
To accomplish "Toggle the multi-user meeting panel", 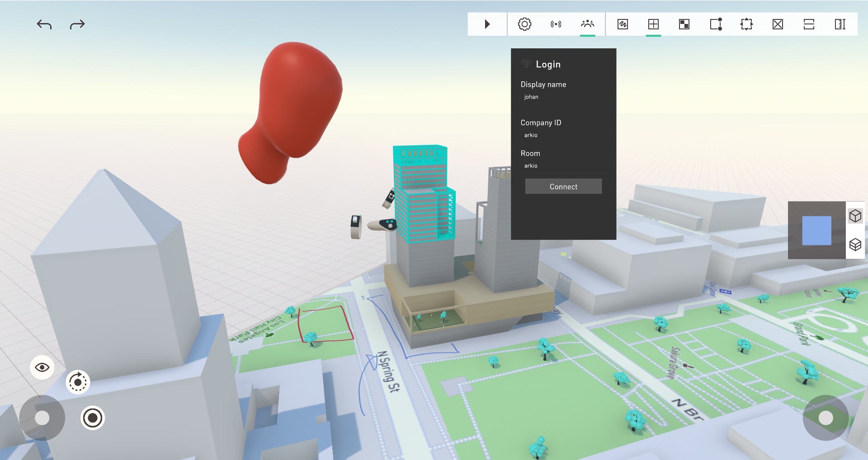I will pyautogui.click(x=587, y=24).
